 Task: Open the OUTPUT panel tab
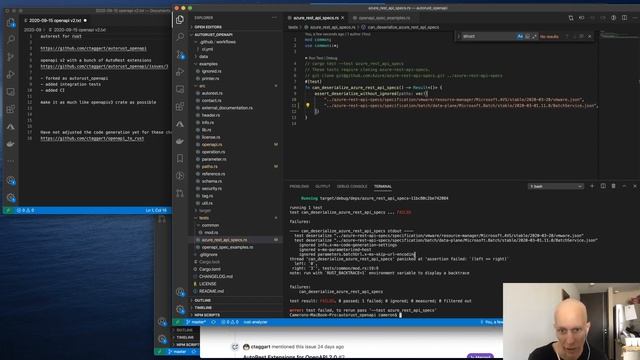[322, 186]
